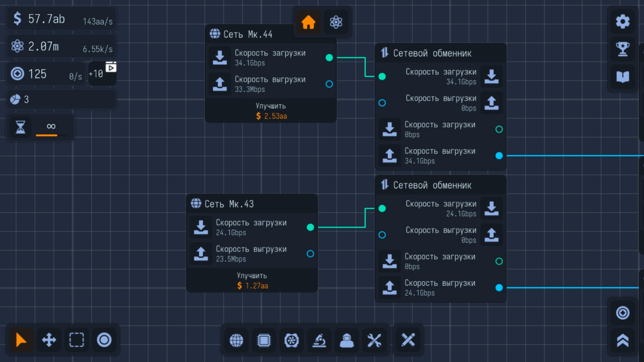Click bottom exchanger 0bps download output port

[x=499, y=261]
